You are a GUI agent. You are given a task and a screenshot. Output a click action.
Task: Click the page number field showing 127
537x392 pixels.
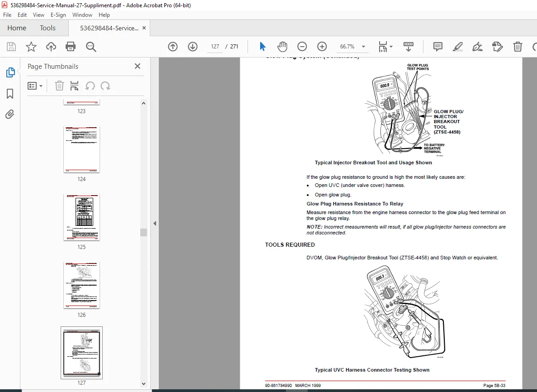(x=215, y=47)
